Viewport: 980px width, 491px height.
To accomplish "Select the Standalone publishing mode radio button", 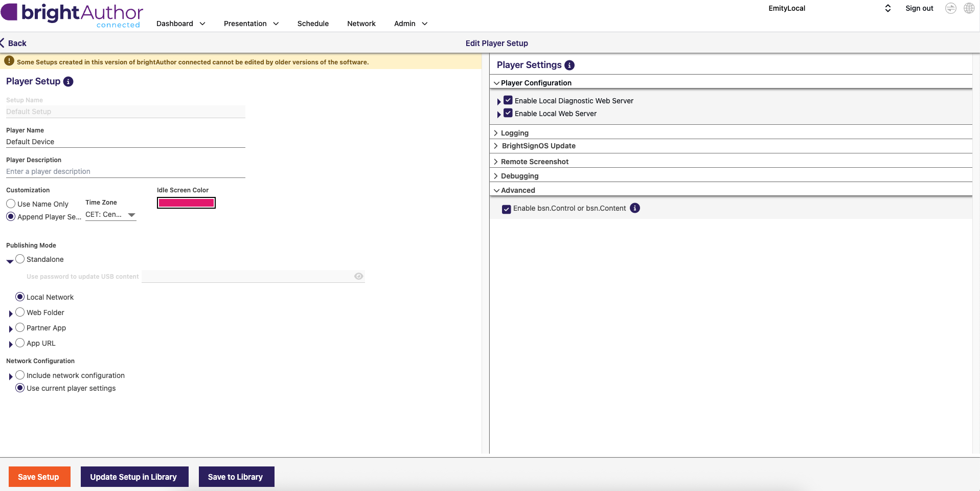I will pos(20,259).
